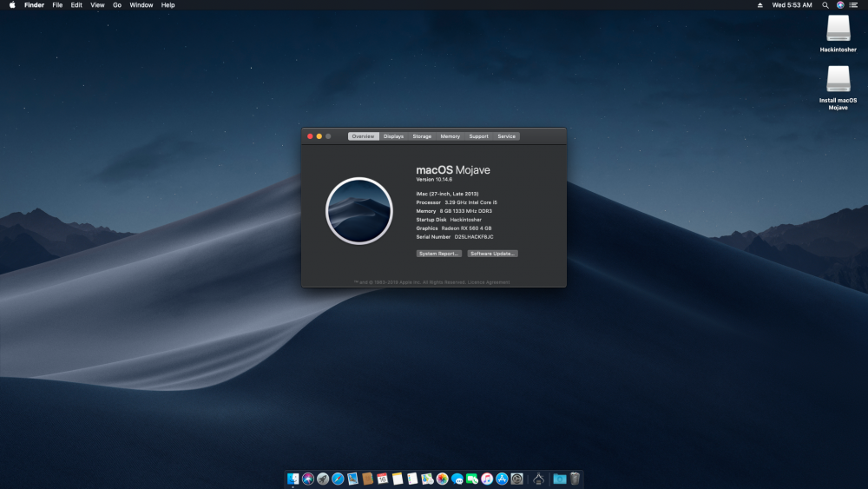Open the Apple menu
Screen dimensions: 868x489
click(x=12, y=5)
